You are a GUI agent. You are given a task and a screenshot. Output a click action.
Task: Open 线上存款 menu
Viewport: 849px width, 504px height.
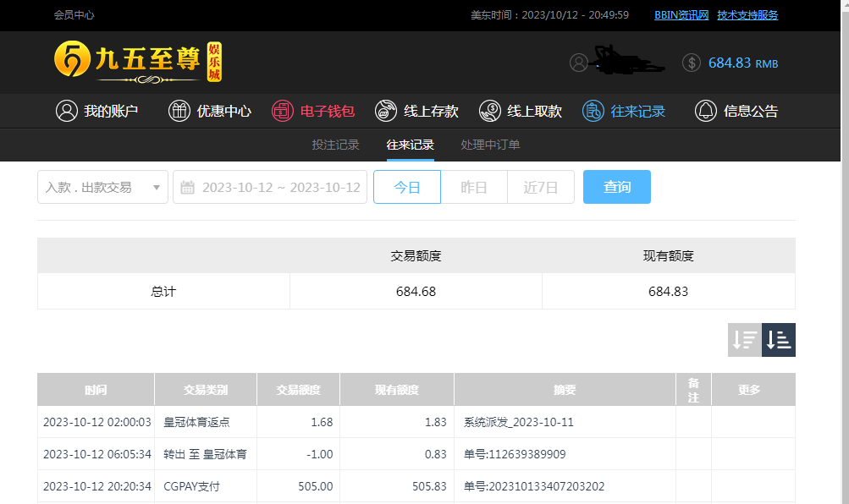[x=417, y=111]
